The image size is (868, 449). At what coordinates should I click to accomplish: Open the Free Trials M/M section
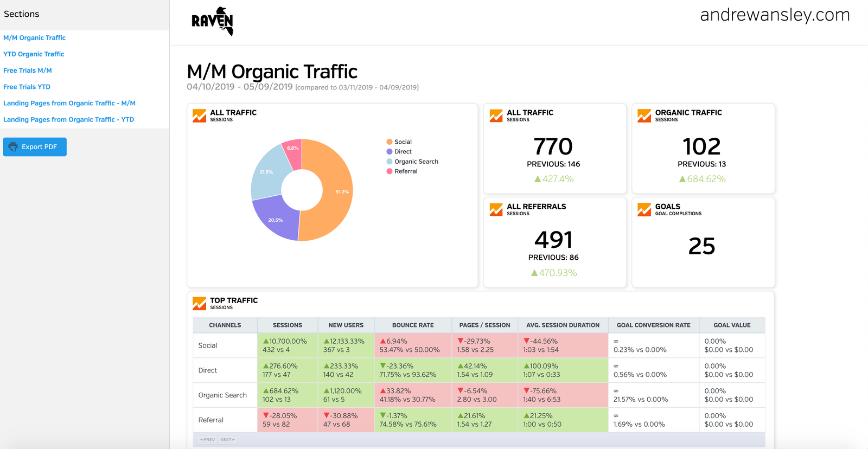click(x=28, y=70)
